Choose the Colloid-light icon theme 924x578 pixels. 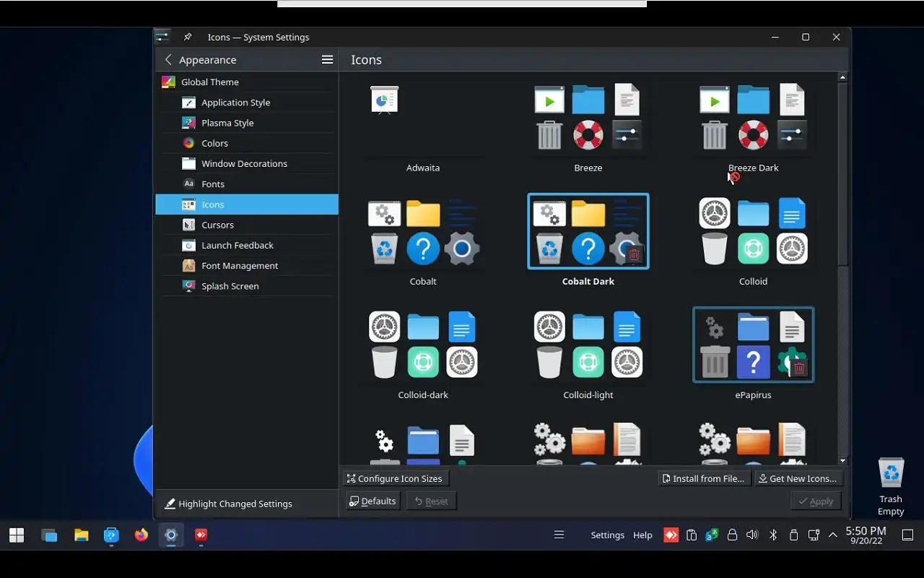(588, 355)
